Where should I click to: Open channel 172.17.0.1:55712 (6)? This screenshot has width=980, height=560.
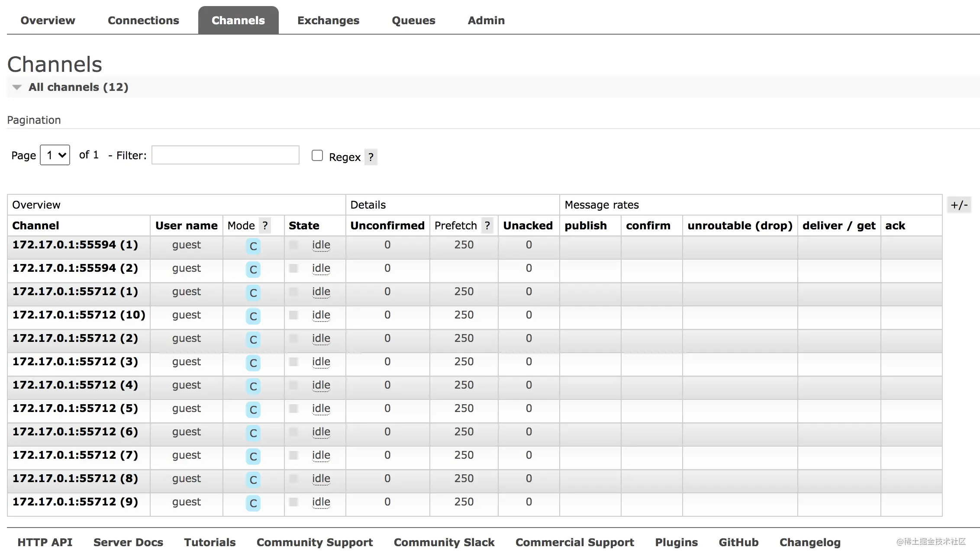[x=75, y=431]
